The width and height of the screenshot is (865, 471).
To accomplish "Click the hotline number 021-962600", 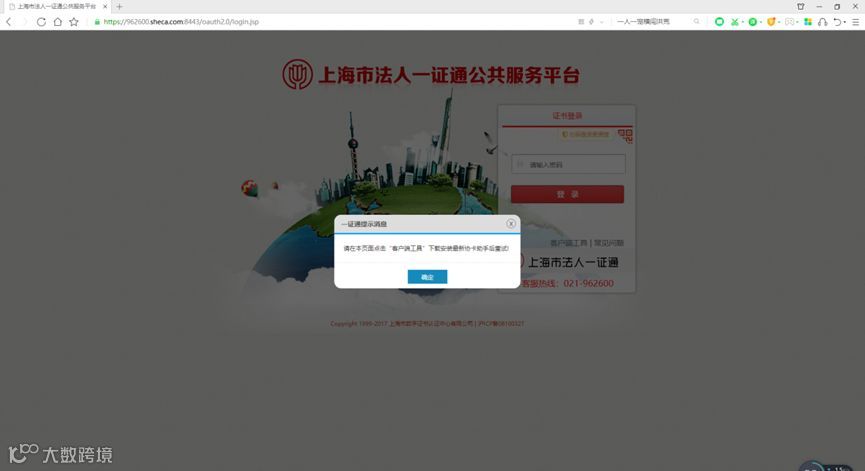I will point(588,283).
